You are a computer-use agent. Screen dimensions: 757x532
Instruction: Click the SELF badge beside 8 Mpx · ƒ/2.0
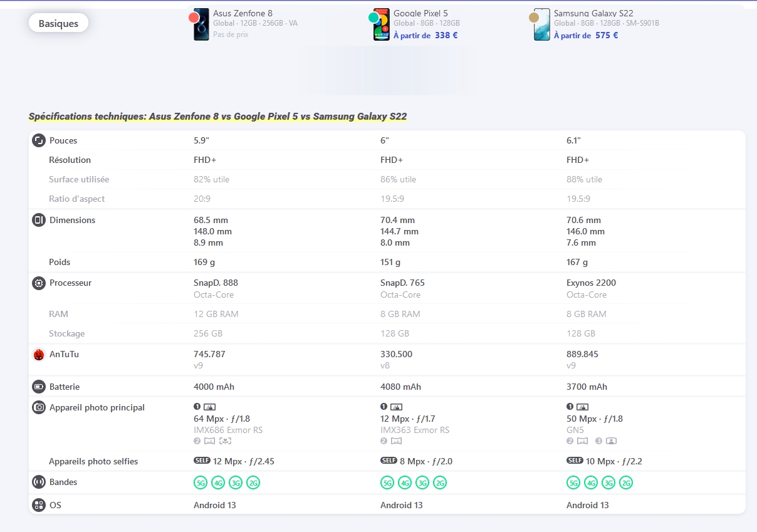pyautogui.click(x=389, y=461)
